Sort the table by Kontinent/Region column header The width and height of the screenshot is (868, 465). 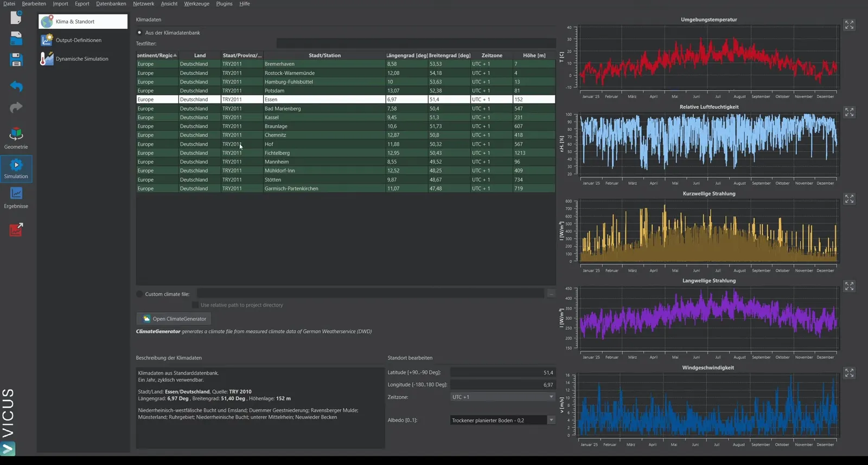click(157, 55)
